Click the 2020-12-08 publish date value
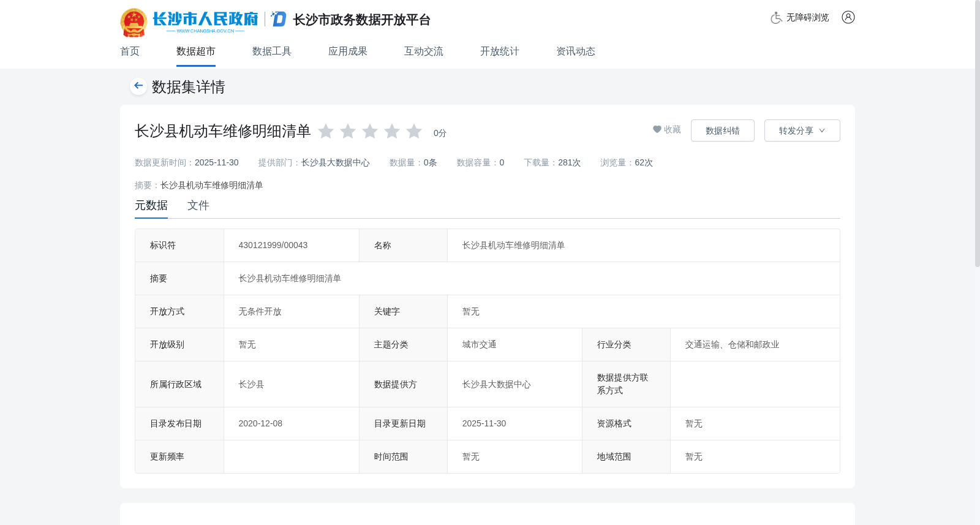Screen dimensions: 980x525 point(260,423)
